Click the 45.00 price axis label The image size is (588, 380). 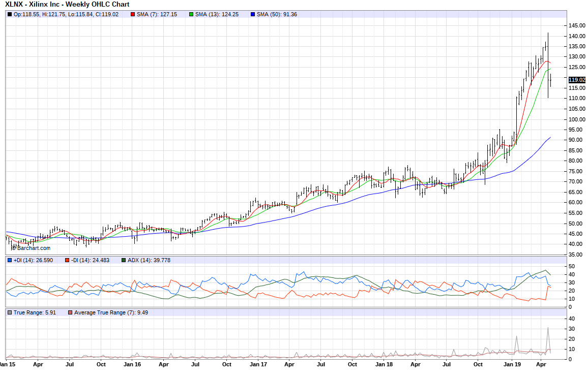click(x=576, y=234)
